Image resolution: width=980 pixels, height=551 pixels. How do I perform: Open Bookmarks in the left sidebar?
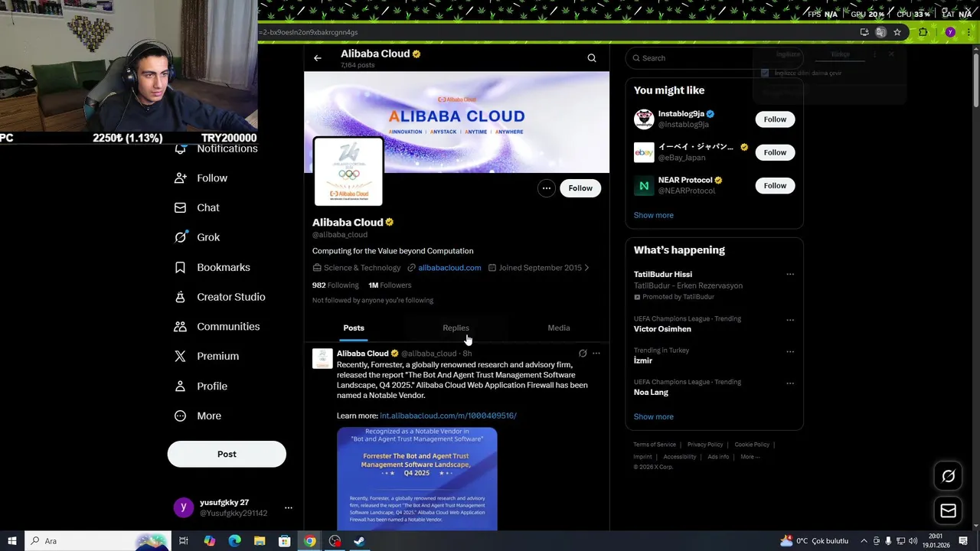coord(213,267)
